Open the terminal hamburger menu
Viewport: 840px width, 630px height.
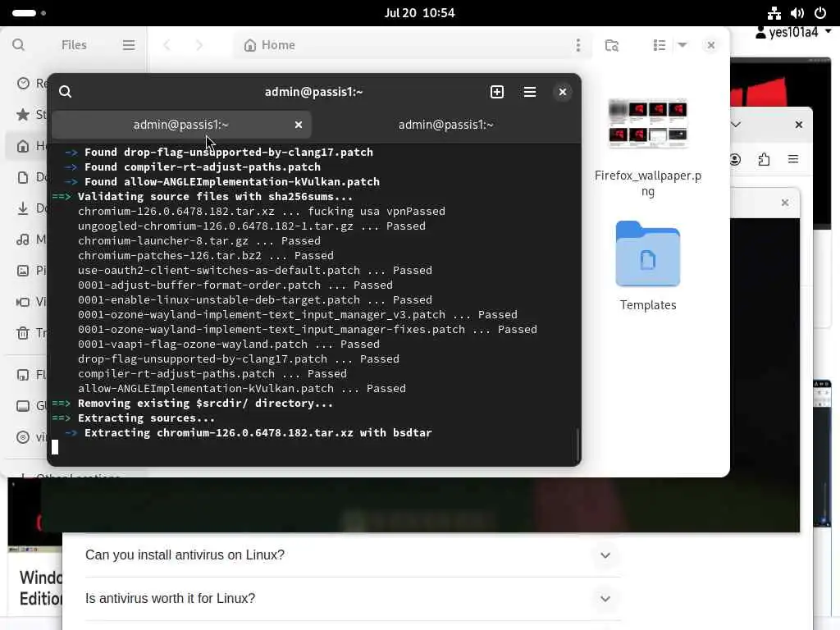click(530, 92)
